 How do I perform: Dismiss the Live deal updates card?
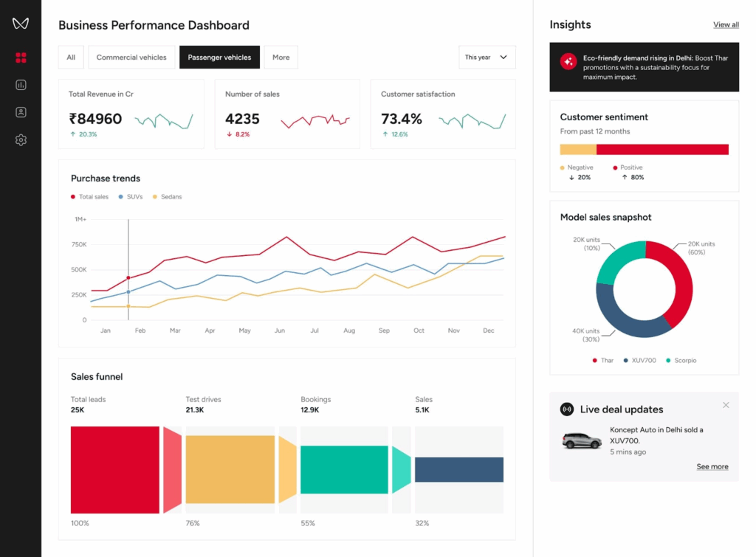tap(726, 404)
